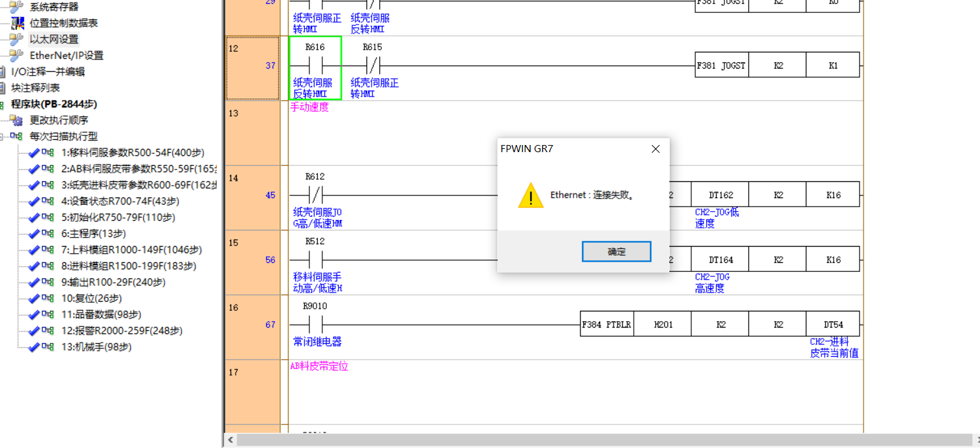Select the R616 contact in rung 12
Image resolution: width=980 pixels, height=448 pixels.
[x=315, y=66]
